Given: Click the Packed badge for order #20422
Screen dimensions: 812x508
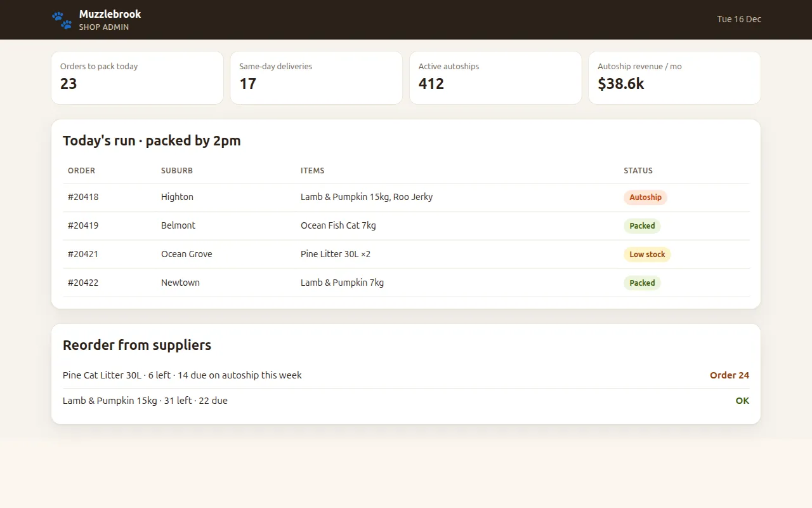Looking at the screenshot, I should tap(642, 283).
